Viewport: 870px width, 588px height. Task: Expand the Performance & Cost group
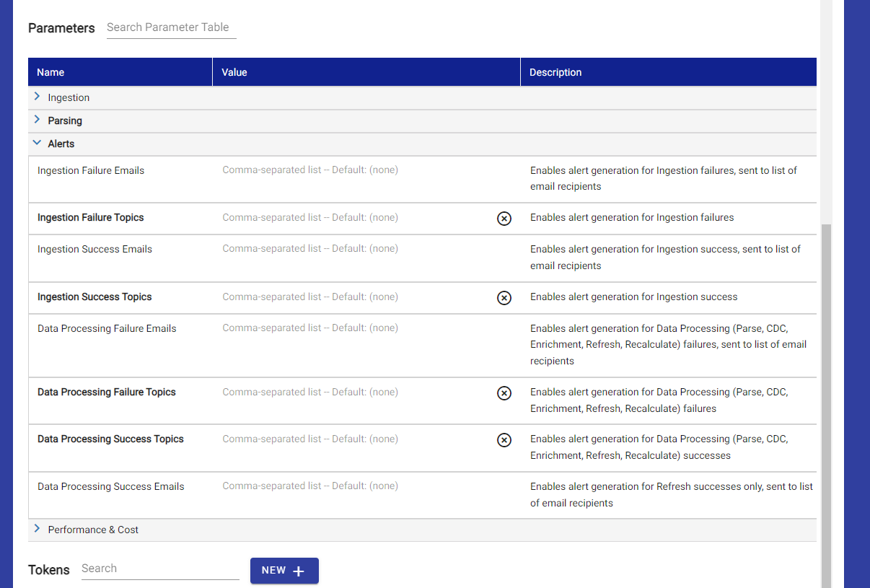pyautogui.click(x=37, y=529)
